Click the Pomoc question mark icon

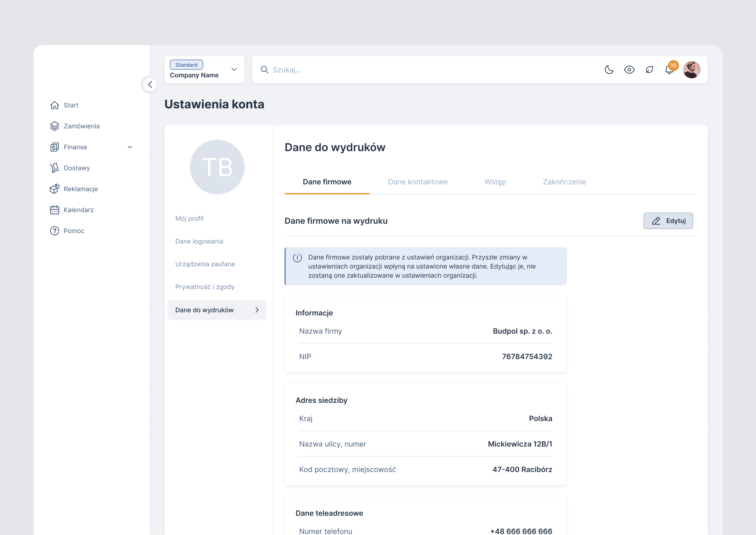pos(54,231)
